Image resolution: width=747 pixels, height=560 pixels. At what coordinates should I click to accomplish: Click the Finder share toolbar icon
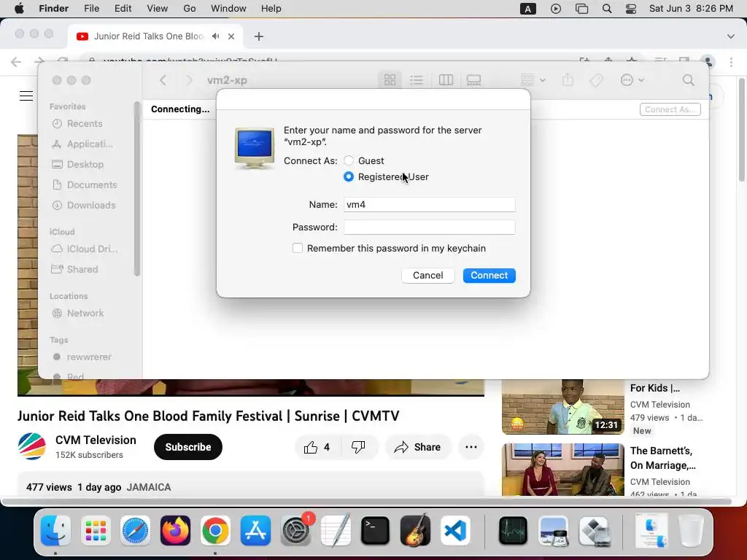pos(568,80)
